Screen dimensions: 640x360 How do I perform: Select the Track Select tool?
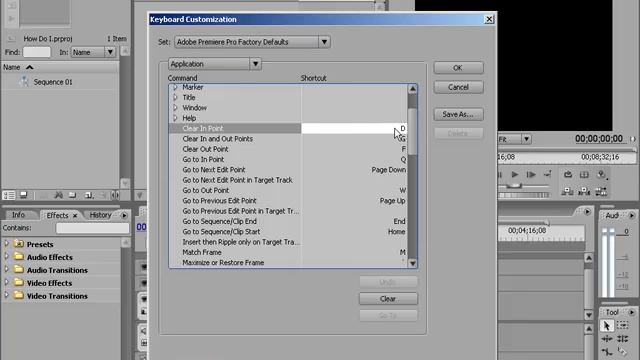click(x=623, y=326)
